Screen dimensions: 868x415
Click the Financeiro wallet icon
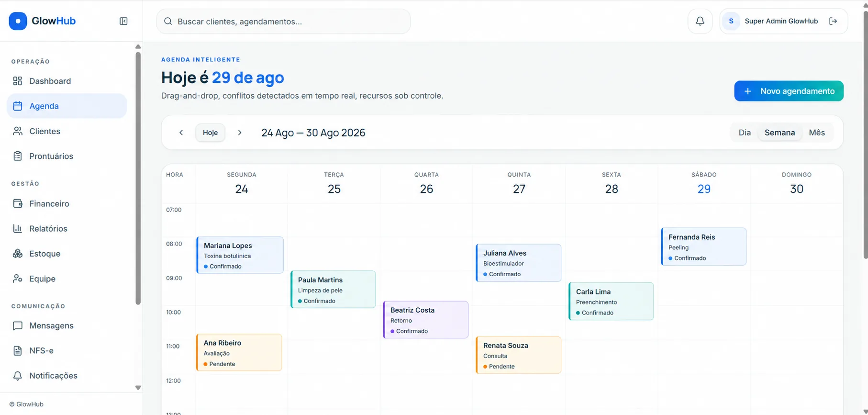click(x=18, y=203)
